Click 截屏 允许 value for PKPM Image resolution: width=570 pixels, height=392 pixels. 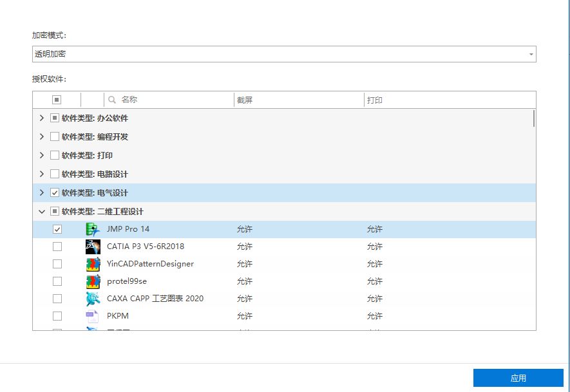[x=245, y=316]
